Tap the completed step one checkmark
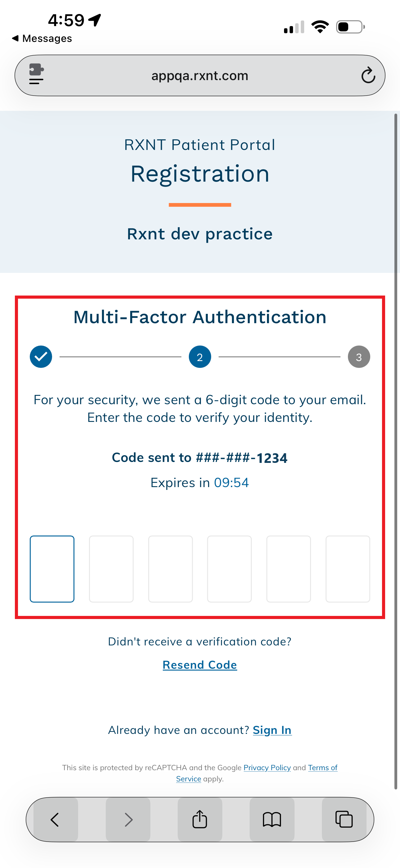Viewport: 400px width, 868px height. pyautogui.click(x=41, y=357)
